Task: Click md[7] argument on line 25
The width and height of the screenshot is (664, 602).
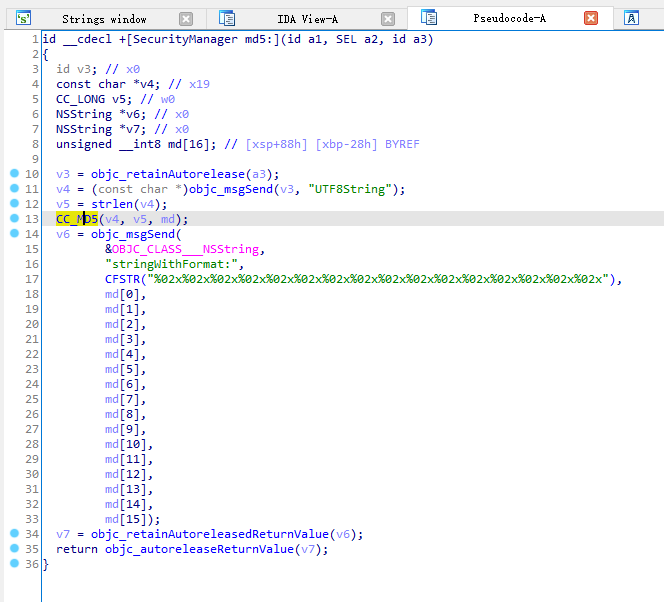Action: pos(122,399)
